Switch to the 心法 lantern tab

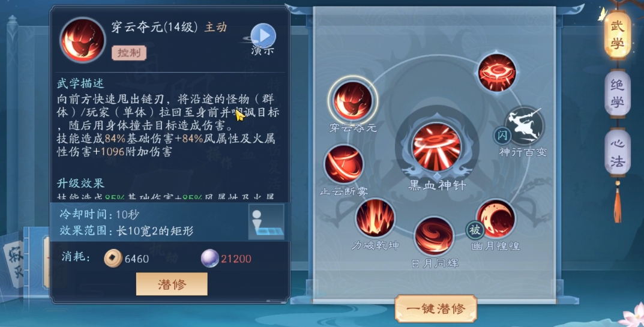click(x=618, y=151)
